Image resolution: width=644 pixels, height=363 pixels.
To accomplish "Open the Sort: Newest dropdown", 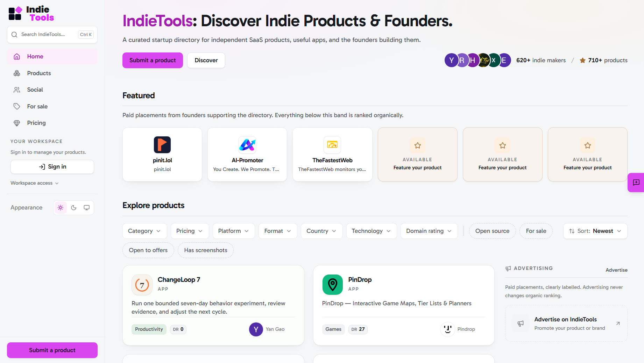I will (595, 231).
